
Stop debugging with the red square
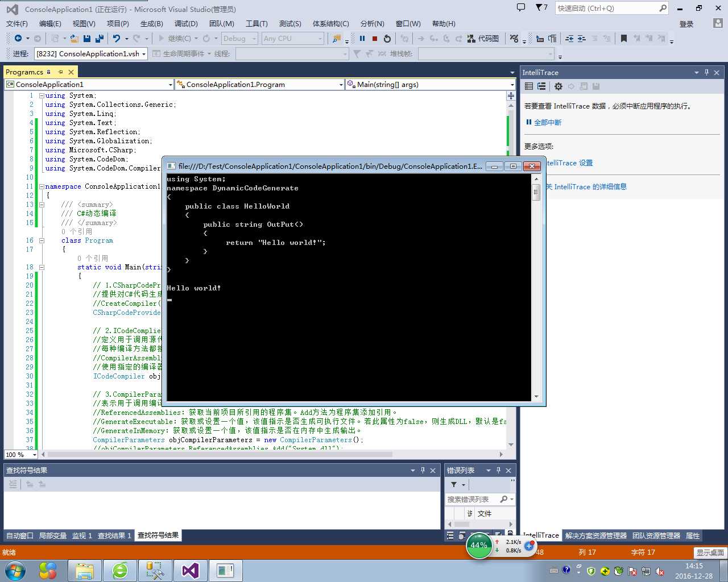tap(375, 39)
